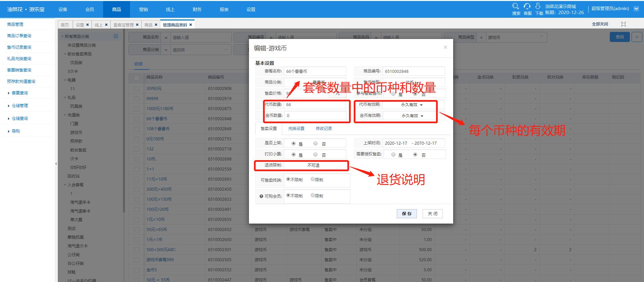Click the 套餐名称 input field
The width and height of the screenshot is (644, 282).
[x=315, y=71]
